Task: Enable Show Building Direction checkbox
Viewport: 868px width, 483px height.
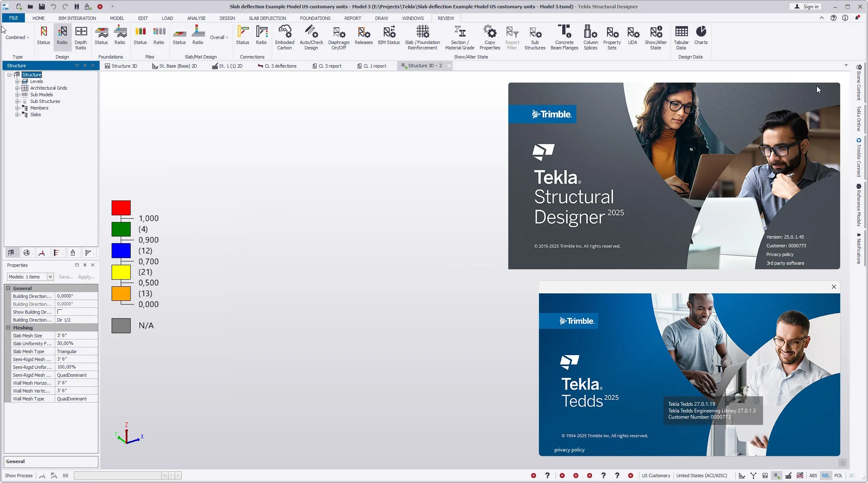Action: [60, 312]
